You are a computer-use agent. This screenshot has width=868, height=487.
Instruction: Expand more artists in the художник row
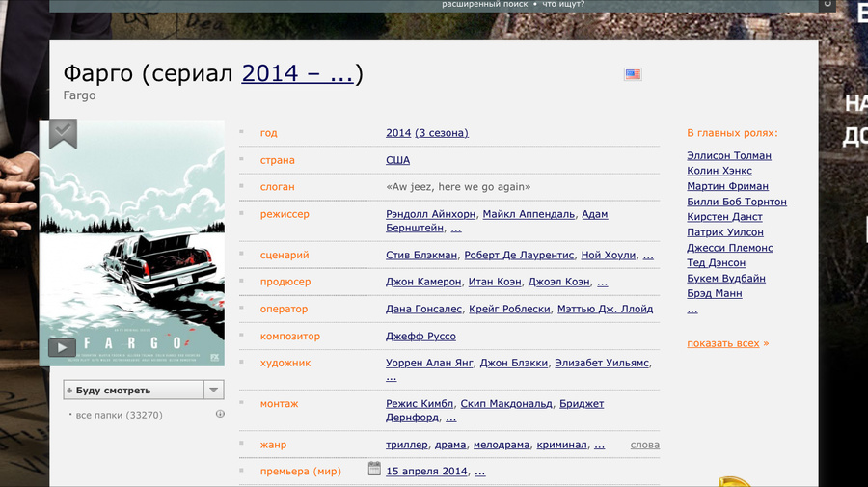(x=392, y=377)
